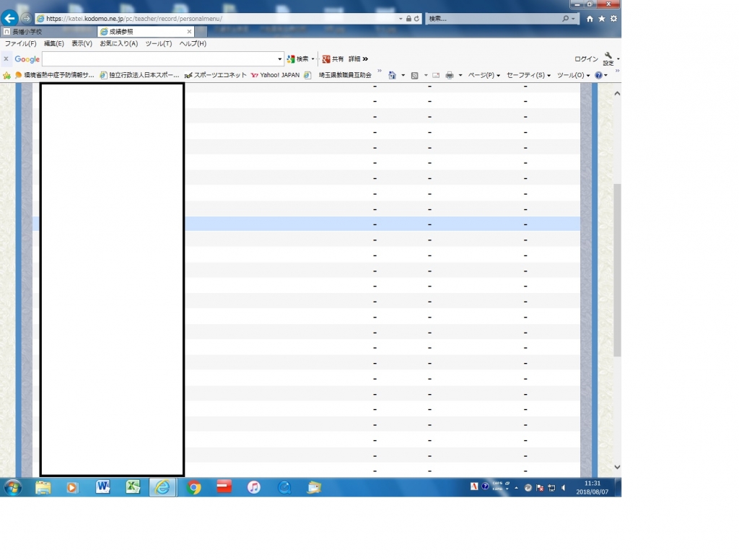
Task: Open 環境省熱中症予防情報サ... bookmark
Action: pos(55,75)
